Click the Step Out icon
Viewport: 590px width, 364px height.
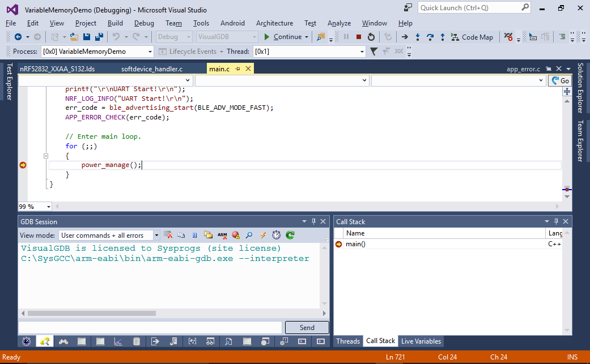click(443, 37)
